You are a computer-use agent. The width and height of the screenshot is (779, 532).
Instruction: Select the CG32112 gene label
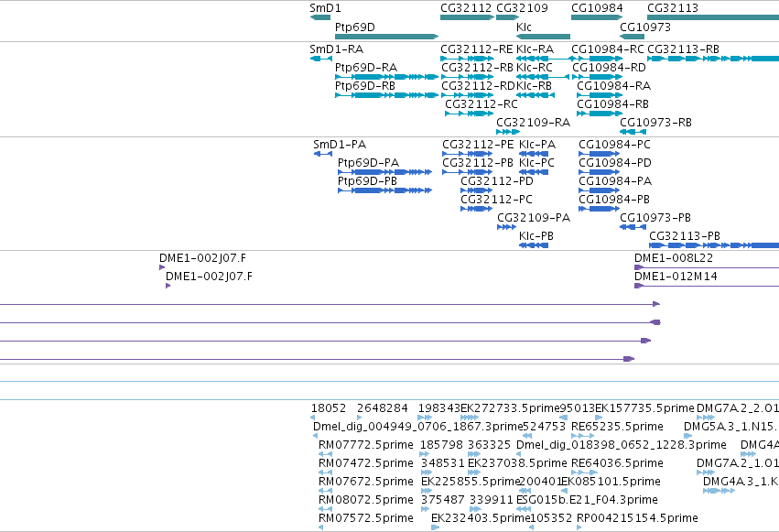[466, 8]
